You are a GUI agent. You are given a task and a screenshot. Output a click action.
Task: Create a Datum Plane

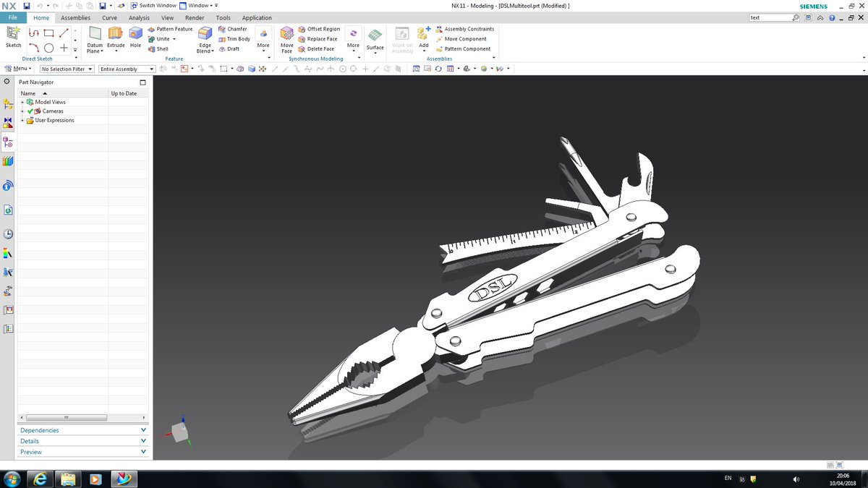tap(95, 39)
